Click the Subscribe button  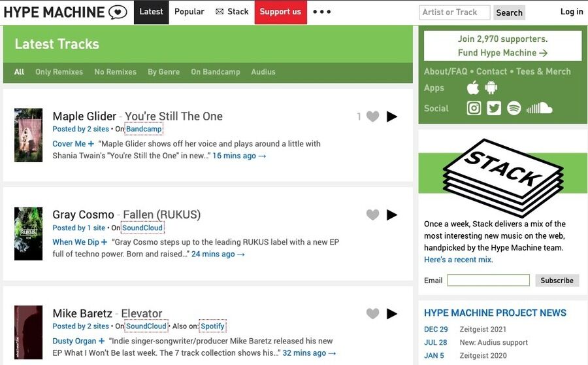(557, 281)
